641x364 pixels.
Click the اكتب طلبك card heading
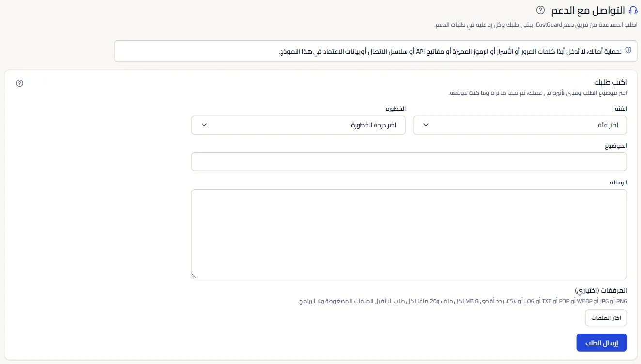[611, 82]
